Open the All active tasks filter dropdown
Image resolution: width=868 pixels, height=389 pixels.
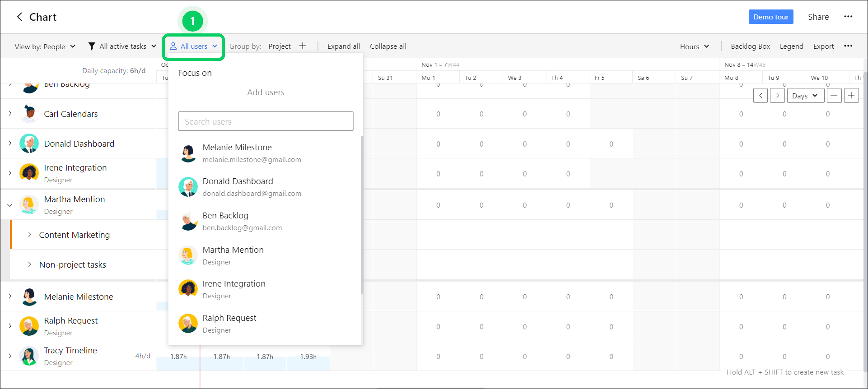(122, 46)
